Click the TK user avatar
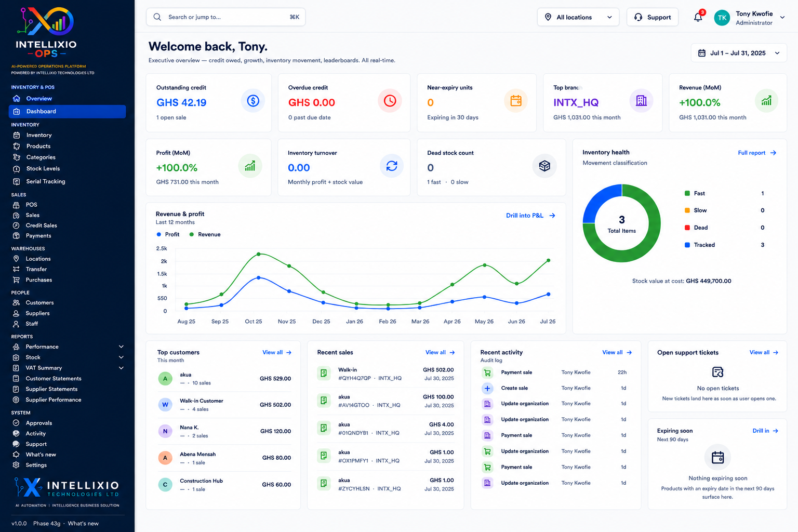Image resolution: width=798 pixels, height=532 pixels. pyautogui.click(x=722, y=18)
